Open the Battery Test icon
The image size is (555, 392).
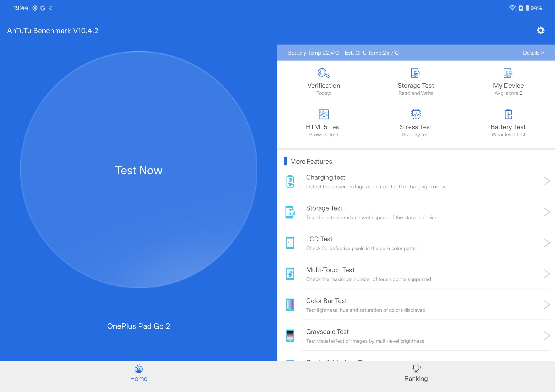508,114
